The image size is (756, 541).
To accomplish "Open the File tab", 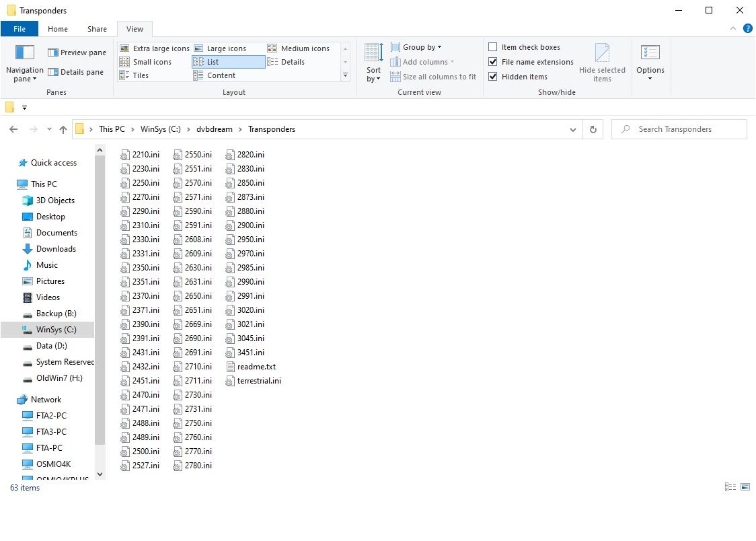I will (x=20, y=29).
